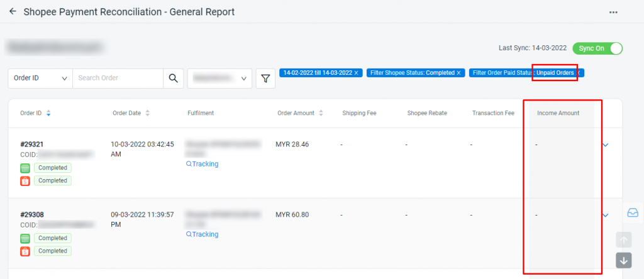644x279 pixels.
Task: Expand order #29308 row details chevron
Action: point(606,215)
